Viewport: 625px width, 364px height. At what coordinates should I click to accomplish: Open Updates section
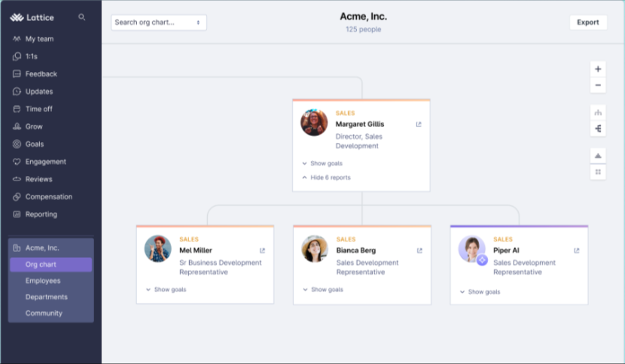[x=39, y=91]
